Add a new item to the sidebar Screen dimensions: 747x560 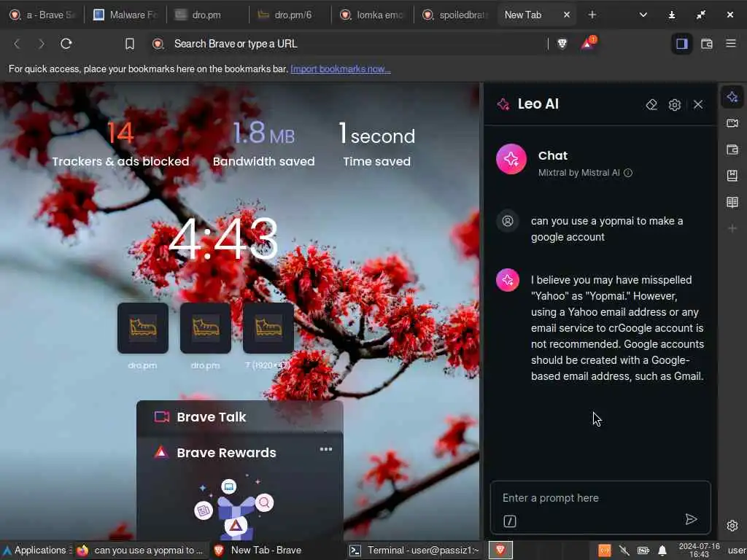(x=732, y=228)
